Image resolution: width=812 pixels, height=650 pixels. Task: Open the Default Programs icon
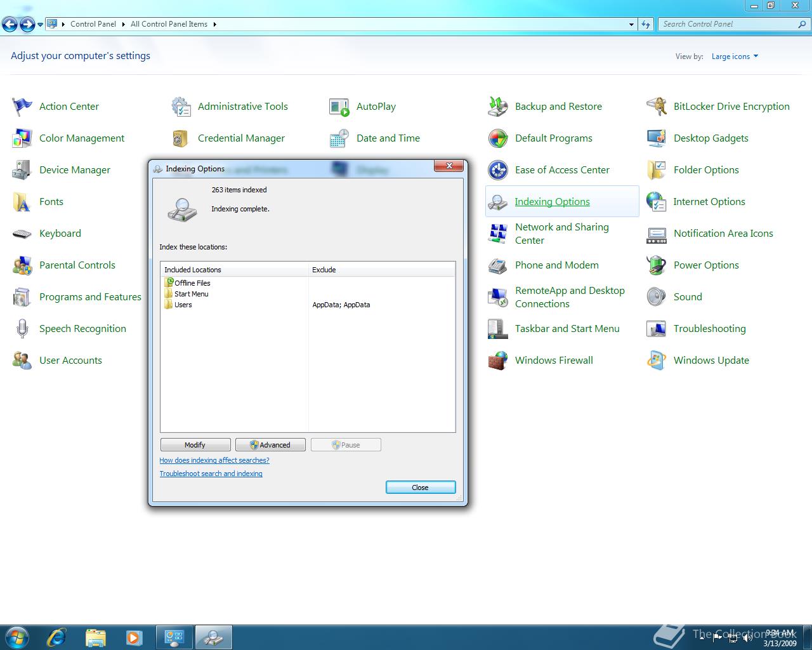pos(498,138)
